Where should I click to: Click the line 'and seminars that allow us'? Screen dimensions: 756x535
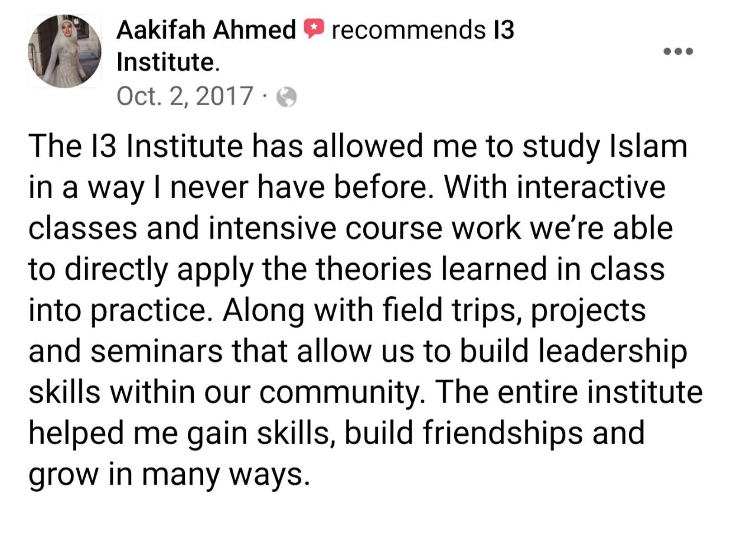358,352
